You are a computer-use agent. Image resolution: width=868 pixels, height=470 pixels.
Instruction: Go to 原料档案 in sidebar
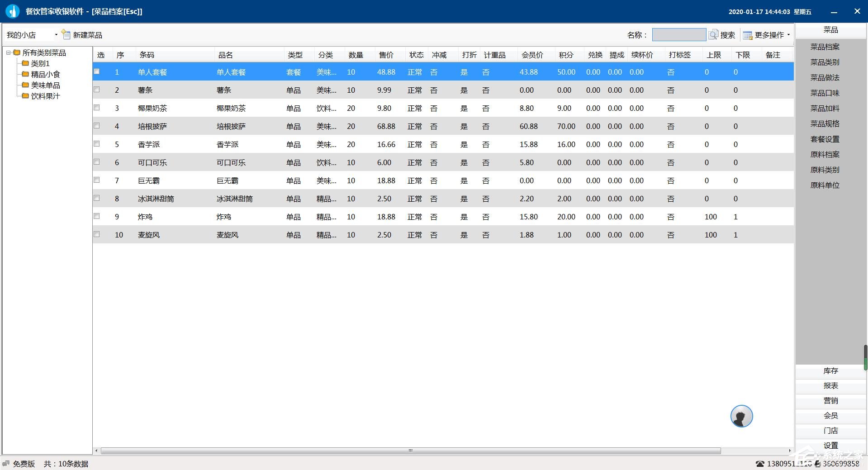pyautogui.click(x=825, y=154)
